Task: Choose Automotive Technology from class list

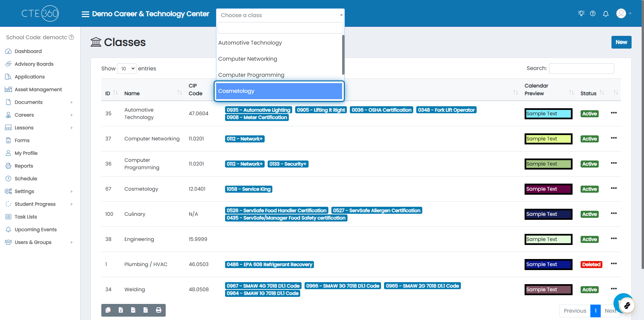Action: click(x=279, y=43)
